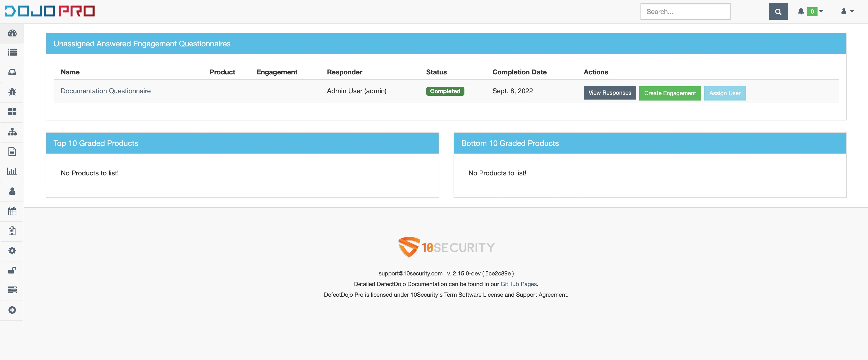Open the Documentation Questionnaire link
Image resolution: width=868 pixels, height=360 pixels.
(x=106, y=91)
